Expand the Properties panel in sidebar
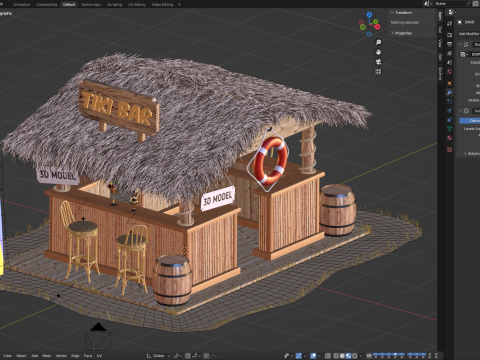This screenshot has width=480, height=360. coord(392,33)
